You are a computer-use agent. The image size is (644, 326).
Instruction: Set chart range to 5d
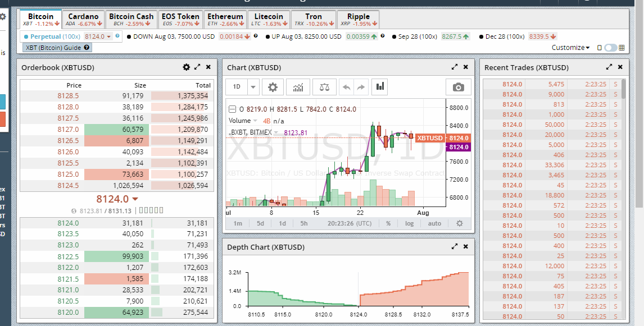click(260, 223)
